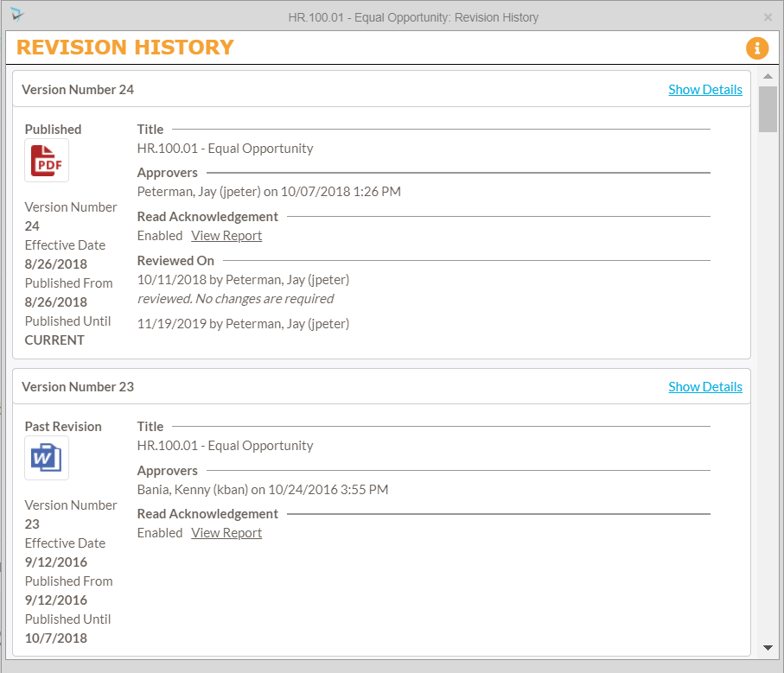Click the 10/7/2018 published until date
This screenshot has width=784, height=673.
pyautogui.click(x=56, y=638)
